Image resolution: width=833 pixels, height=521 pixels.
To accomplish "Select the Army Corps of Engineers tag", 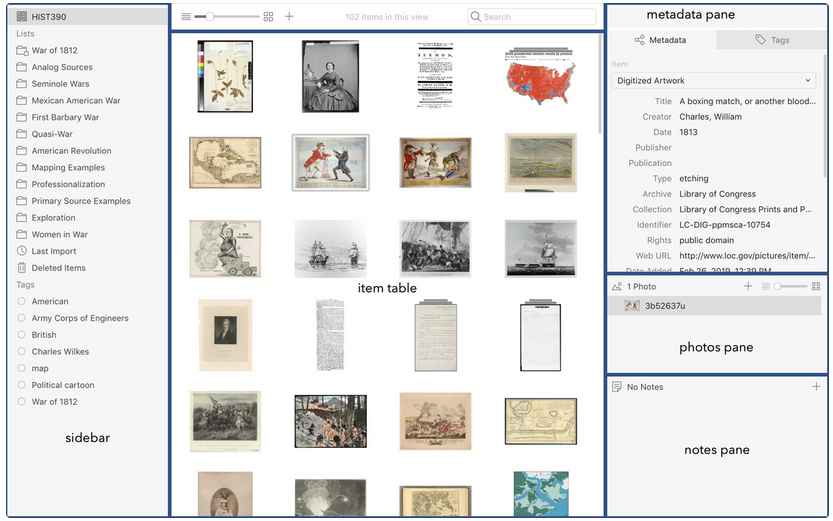I will pyautogui.click(x=79, y=318).
